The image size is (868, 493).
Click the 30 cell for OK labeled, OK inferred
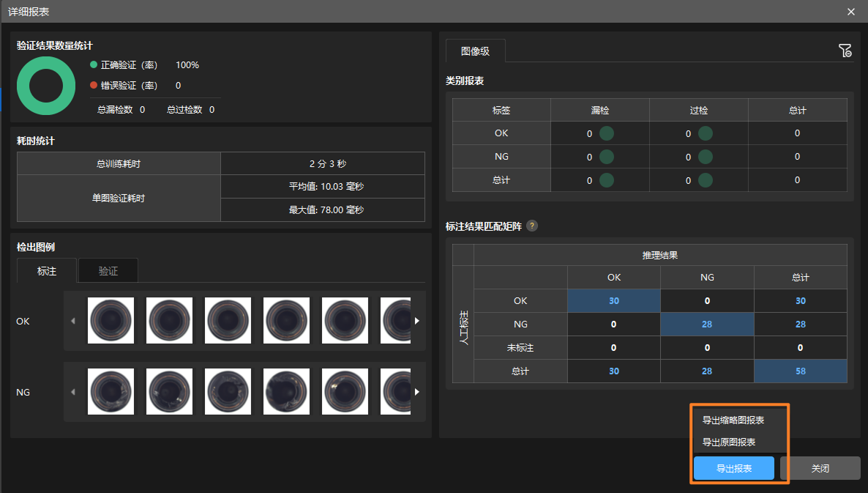[x=614, y=301]
